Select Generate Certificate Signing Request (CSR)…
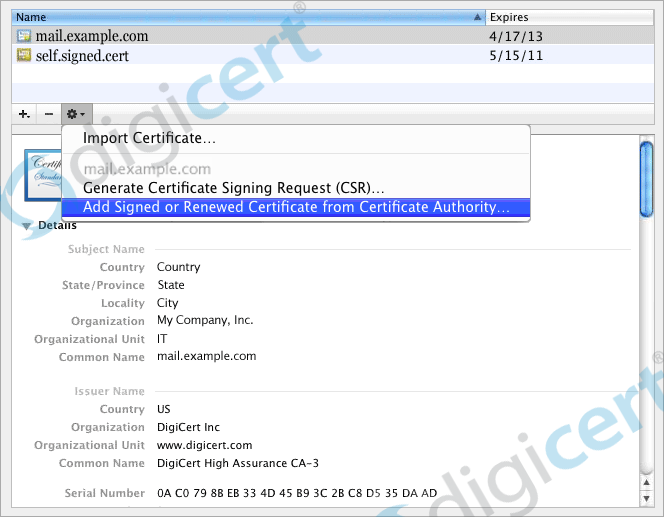 [x=233, y=188]
